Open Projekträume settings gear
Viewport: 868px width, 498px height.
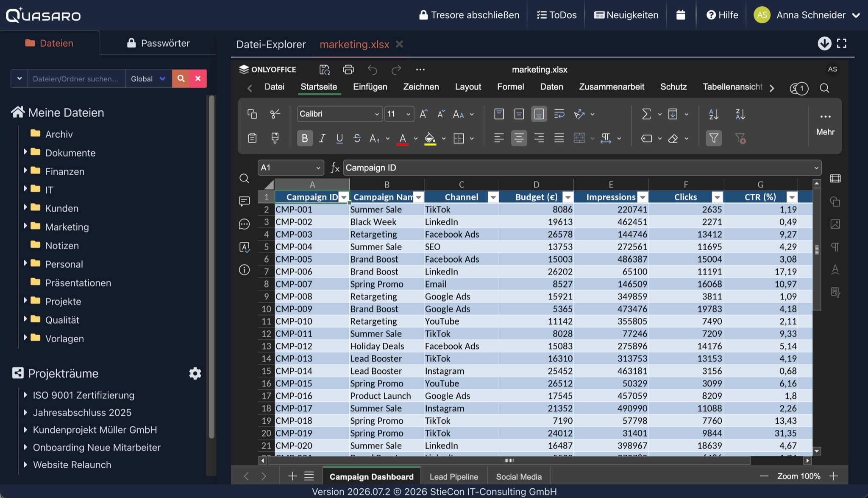pos(195,373)
